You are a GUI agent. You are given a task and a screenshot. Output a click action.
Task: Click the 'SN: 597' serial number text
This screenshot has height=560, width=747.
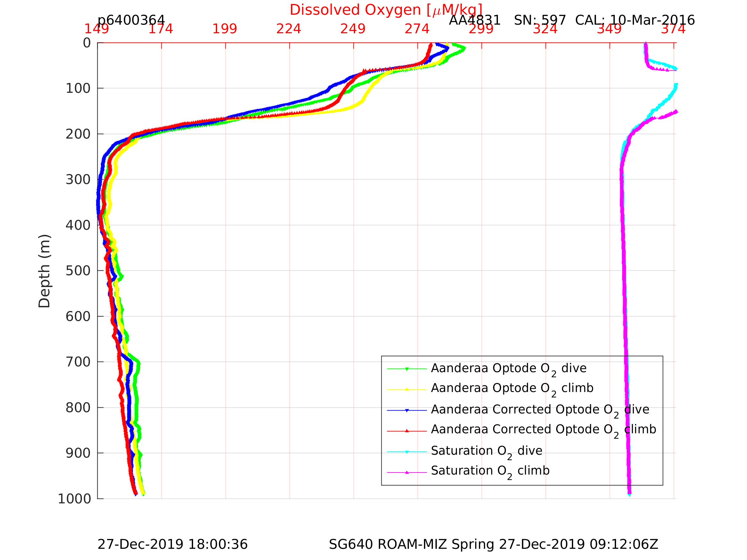540,20
